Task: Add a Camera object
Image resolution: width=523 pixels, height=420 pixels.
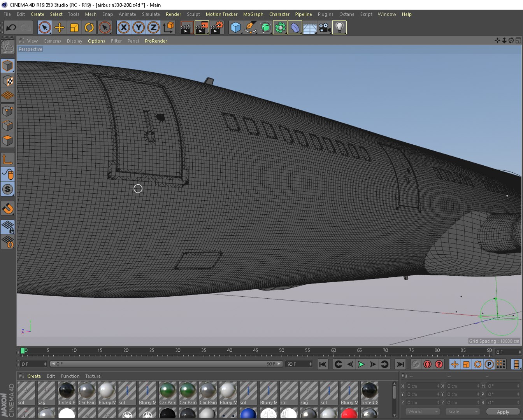Action: tap(325, 28)
